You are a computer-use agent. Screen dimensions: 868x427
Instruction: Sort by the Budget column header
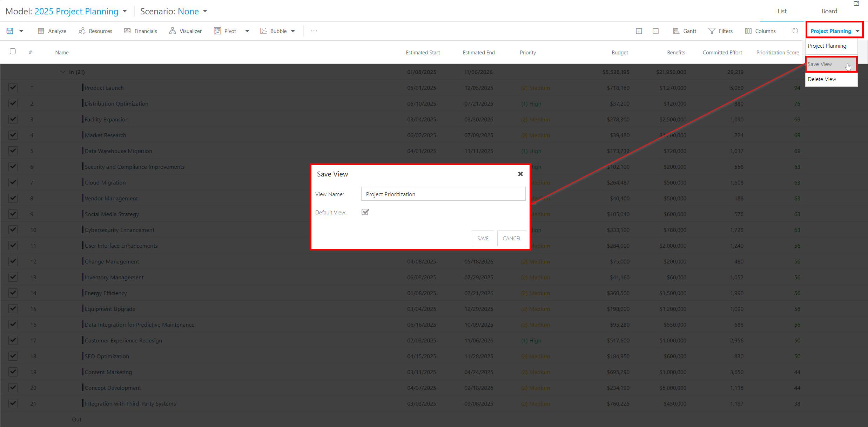tap(620, 53)
